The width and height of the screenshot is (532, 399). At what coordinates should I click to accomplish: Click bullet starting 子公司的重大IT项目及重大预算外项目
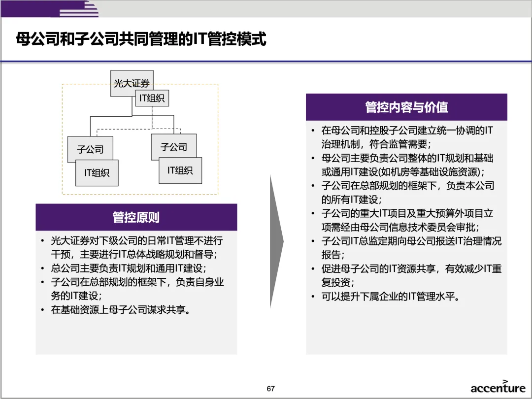click(407, 220)
